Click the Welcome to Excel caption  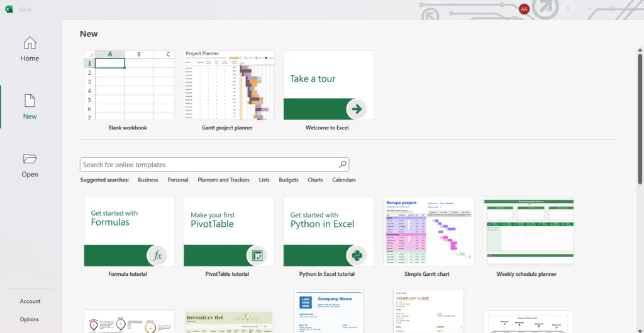(x=327, y=128)
